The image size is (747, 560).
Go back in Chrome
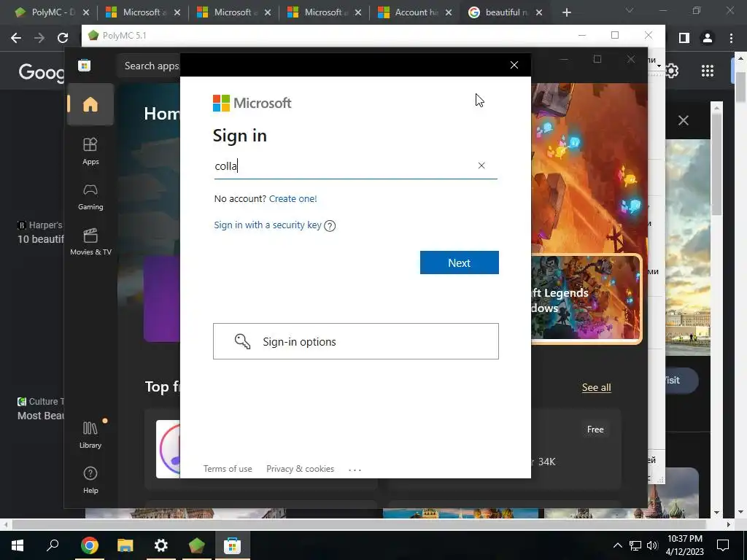click(16, 38)
